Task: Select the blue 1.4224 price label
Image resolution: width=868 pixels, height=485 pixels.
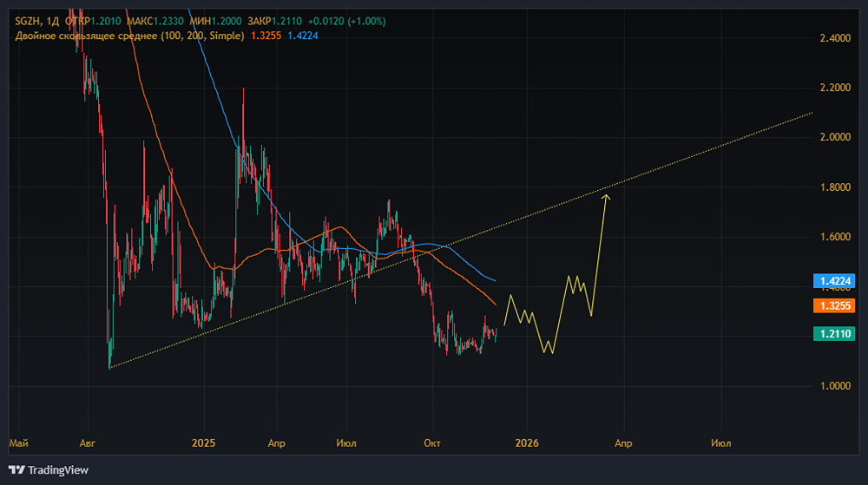Action: click(834, 280)
